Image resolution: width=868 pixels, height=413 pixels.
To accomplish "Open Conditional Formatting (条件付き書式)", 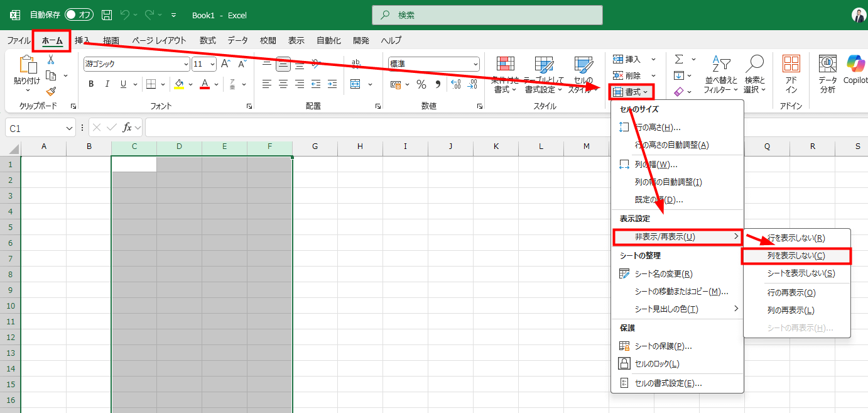I will [505, 75].
